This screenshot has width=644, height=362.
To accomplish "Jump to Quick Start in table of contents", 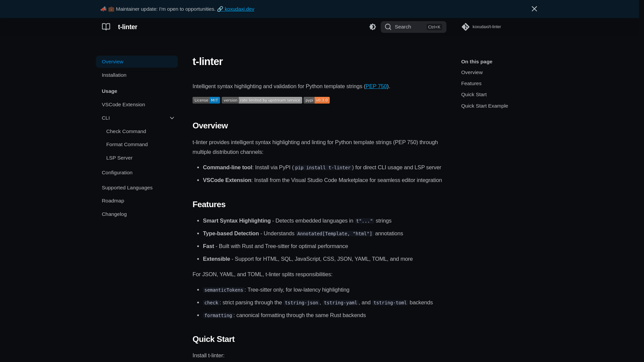I will point(474,95).
